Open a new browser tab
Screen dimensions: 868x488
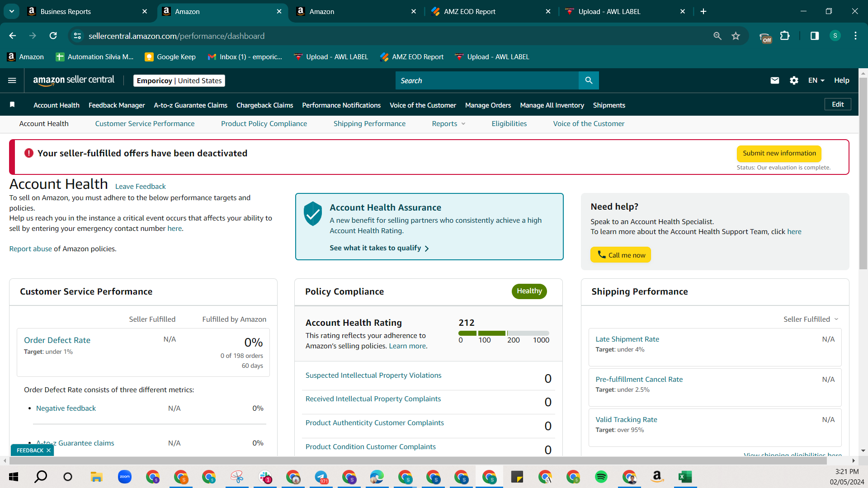pyautogui.click(x=703, y=11)
